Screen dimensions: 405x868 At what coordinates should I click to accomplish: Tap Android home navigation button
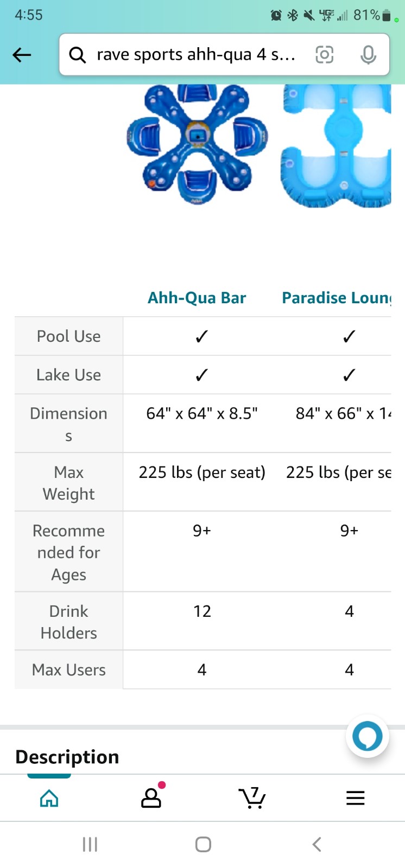pos(203,844)
